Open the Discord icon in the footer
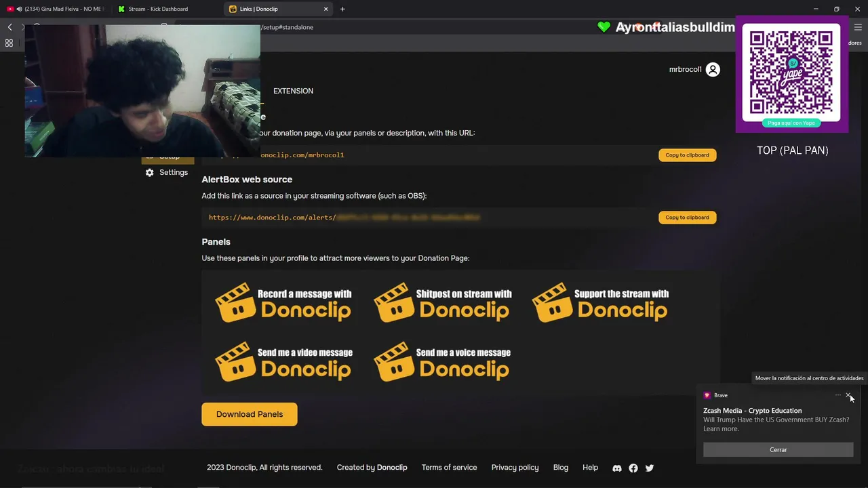The width and height of the screenshot is (868, 488). click(x=617, y=468)
